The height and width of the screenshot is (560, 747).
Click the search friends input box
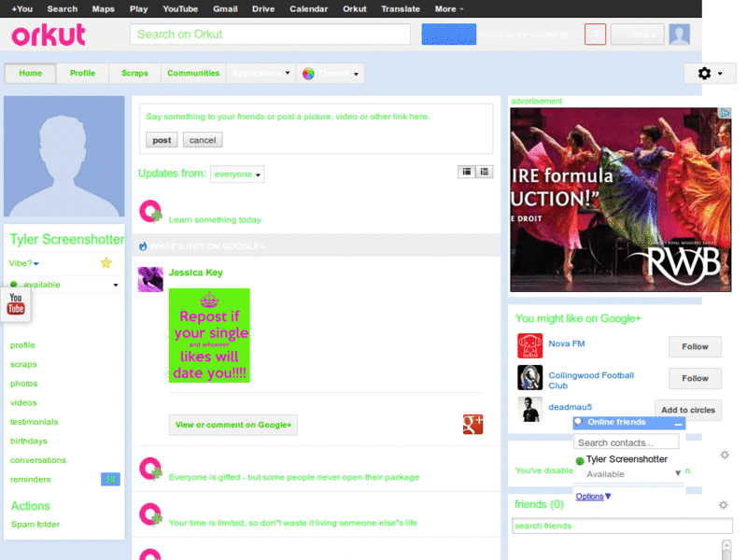click(x=622, y=525)
